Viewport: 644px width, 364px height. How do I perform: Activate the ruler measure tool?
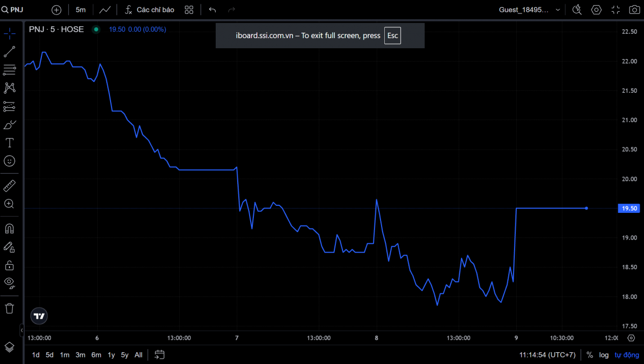(10, 185)
